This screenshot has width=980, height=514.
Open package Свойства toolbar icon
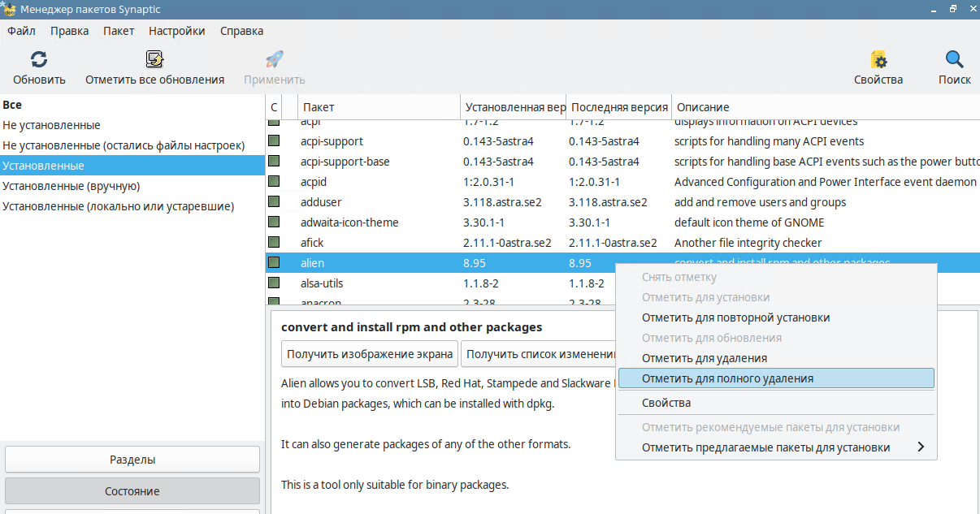(x=878, y=59)
